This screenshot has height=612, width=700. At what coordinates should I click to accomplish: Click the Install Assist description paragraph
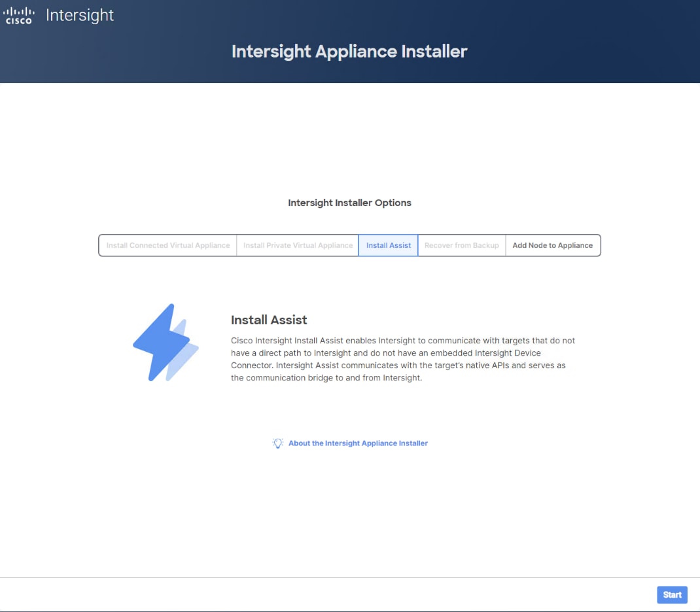[x=403, y=359]
